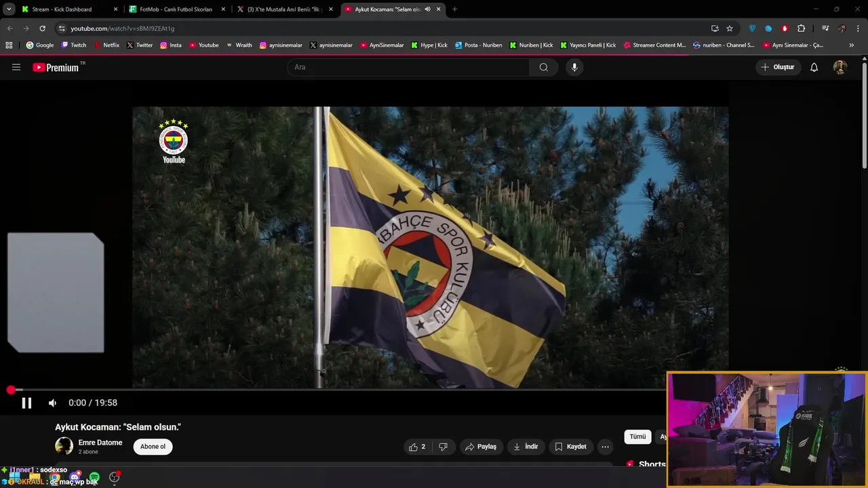Open the media control icon in the browser toolbar
Screen dimensions: 868x488
click(x=825, y=28)
